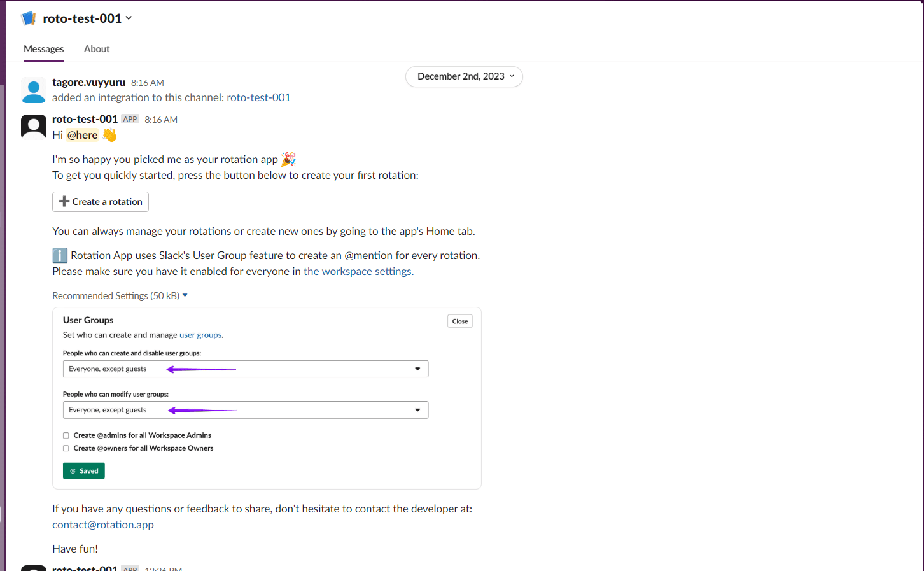Open the create and disable user groups dropdown
Screen dimensions: 924x571
pyautogui.click(x=245, y=369)
